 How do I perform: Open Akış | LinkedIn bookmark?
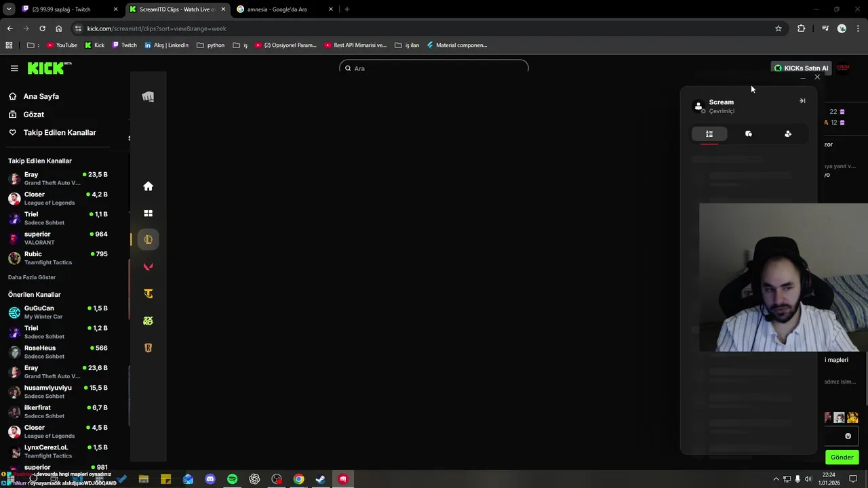tap(167, 45)
